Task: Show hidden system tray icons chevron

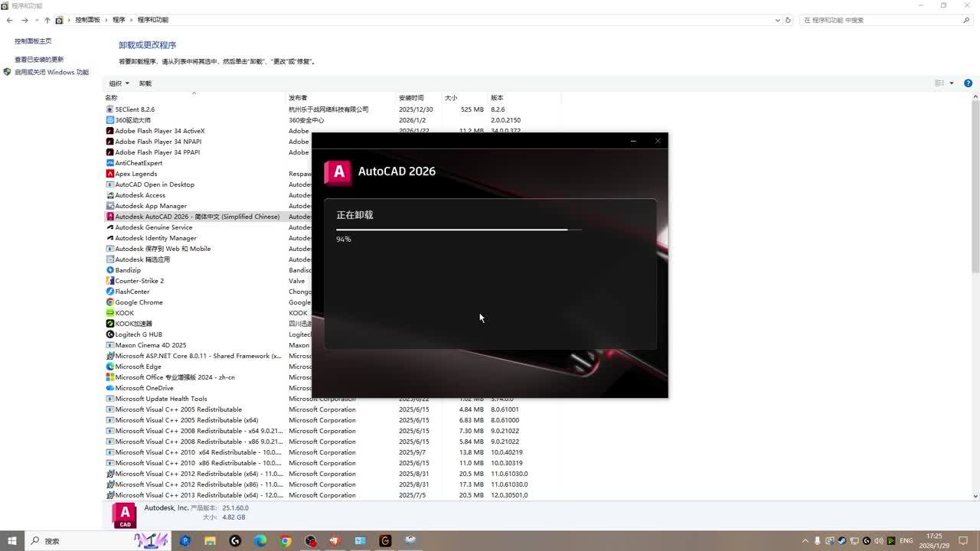Action: [x=805, y=541]
